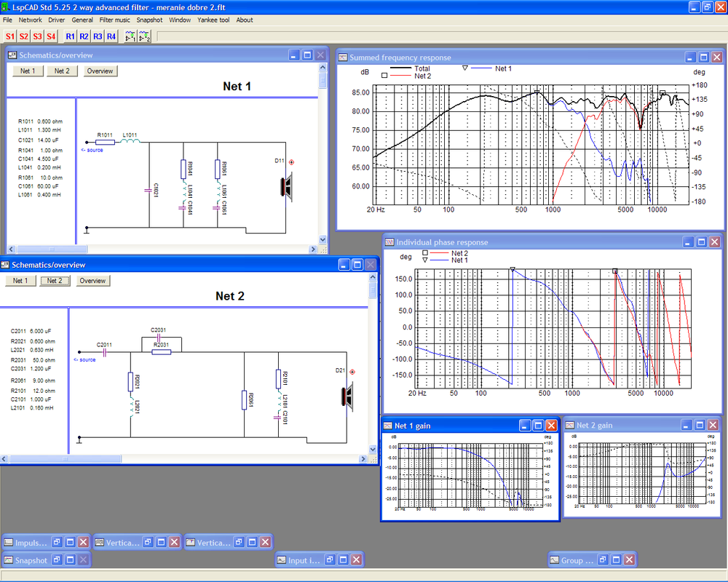Click the Overview button in the Net 1 schematic window
728x582 pixels.
tap(100, 71)
